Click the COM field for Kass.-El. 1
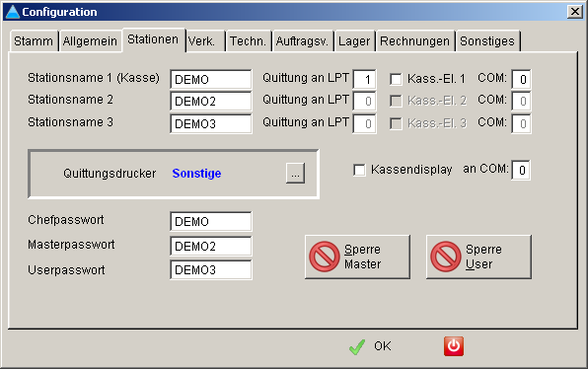588x369 pixels. pyautogui.click(x=521, y=79)
